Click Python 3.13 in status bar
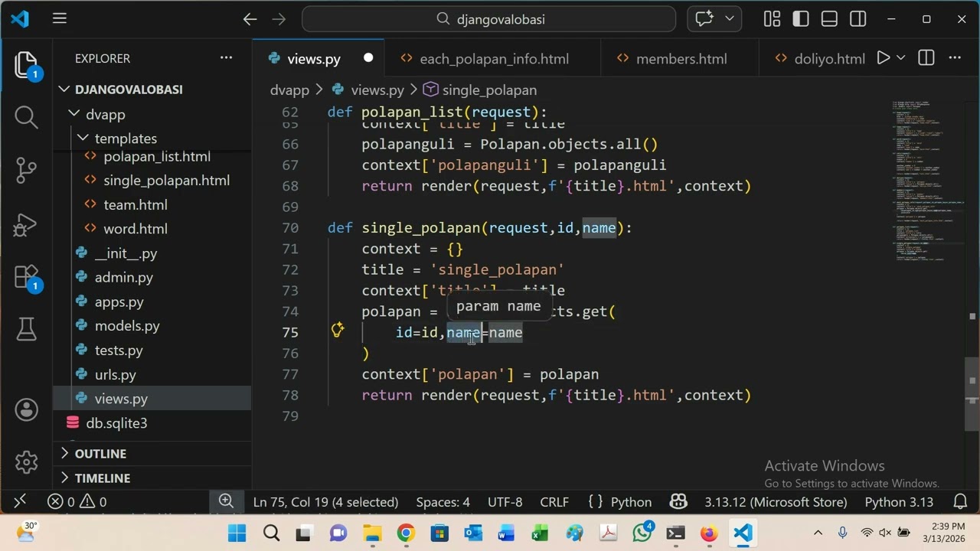The width and height of the screenshot is (980, 551). pyautogui.click(x=899, y=502)
